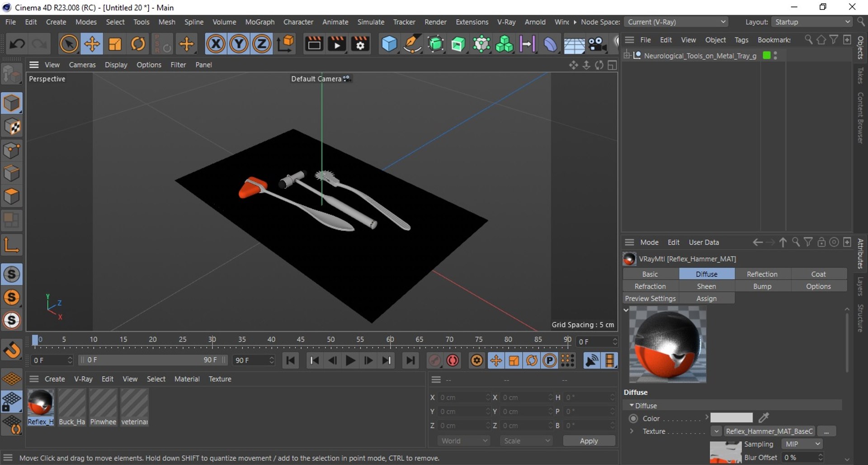Click the Apply button
The height and width of the screenshot is (465, 868).
tap(589, 441)
